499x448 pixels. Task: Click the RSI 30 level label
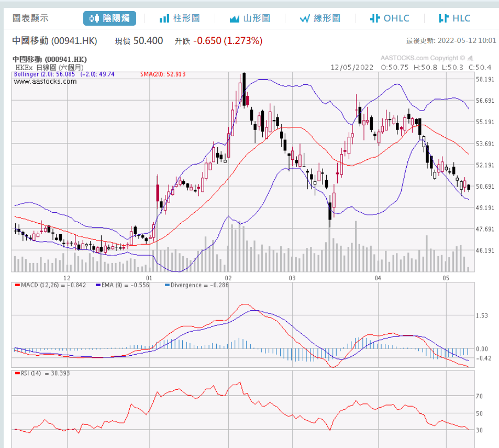(x=479, y=430)
